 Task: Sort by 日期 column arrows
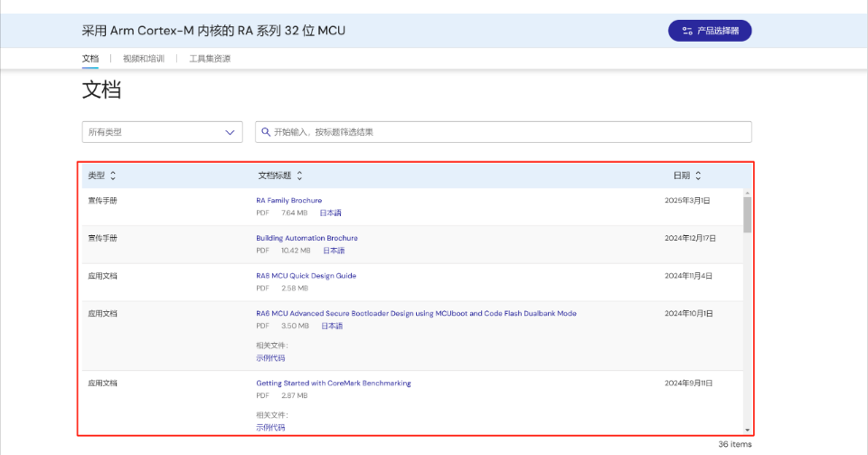[698, 175]
